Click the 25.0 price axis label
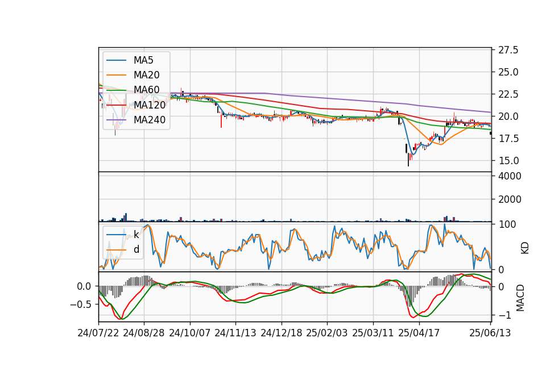Screen dimensions: 546x392 pos(508,72)
